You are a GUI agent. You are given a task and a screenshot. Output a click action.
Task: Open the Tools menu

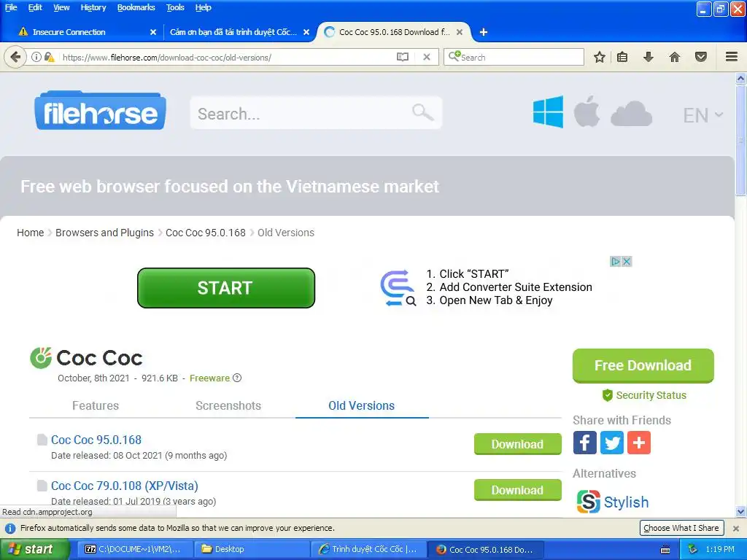[175, 7]
